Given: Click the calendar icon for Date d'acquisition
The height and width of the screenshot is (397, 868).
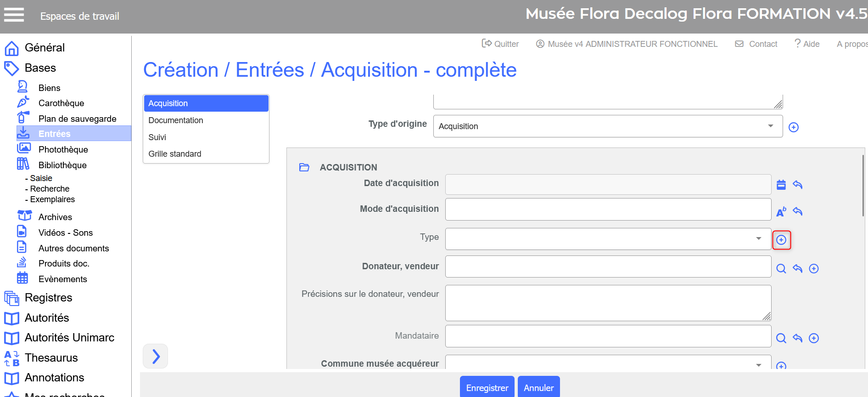Looking at the screenshot, I should (x=781, y=185).
